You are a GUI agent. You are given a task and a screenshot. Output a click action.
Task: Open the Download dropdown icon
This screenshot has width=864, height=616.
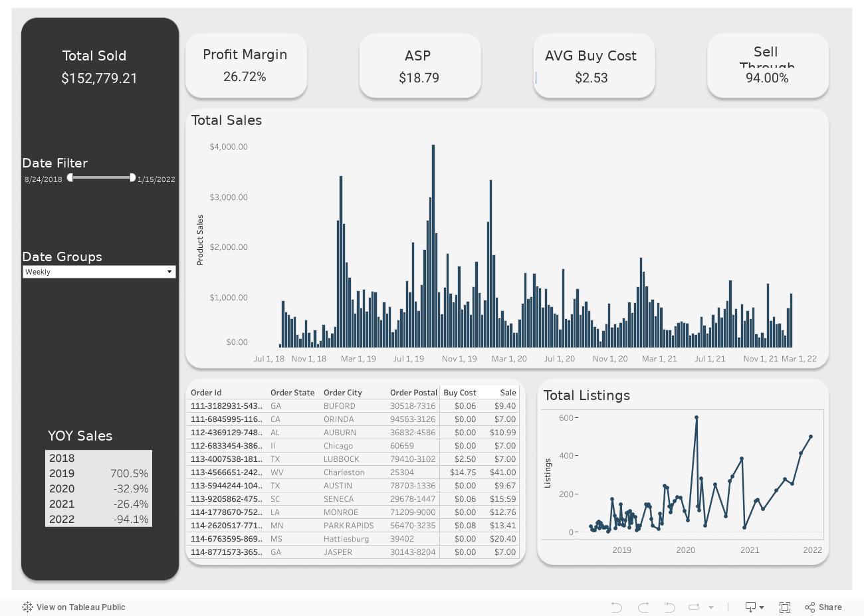tap(754, 607)
